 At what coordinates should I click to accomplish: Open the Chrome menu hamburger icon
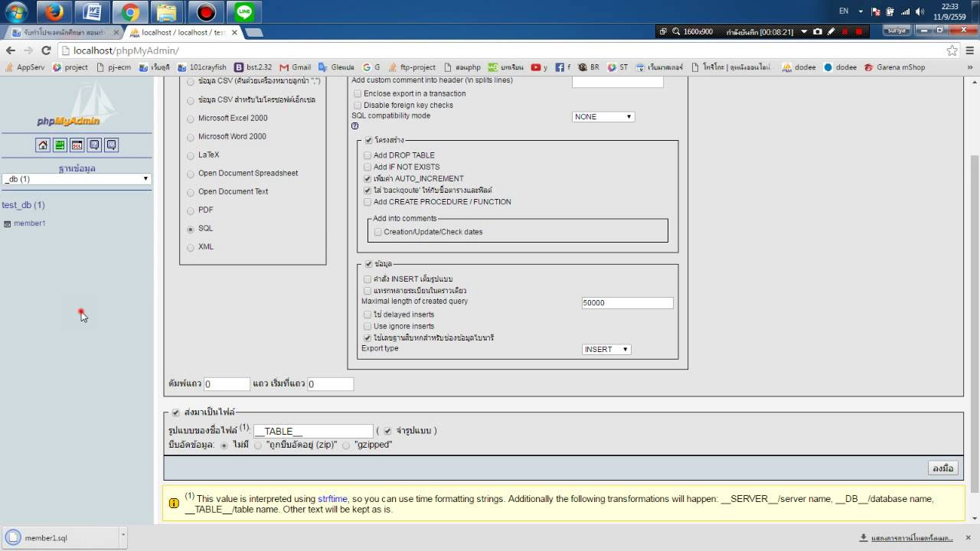[x=969, y=51]
